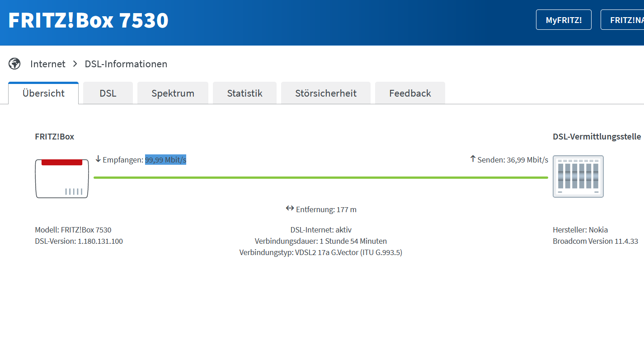The height and width of the screenshot is (353, 644).
Task: Click the breadcrumb chevron separator
Action: click(75, 64)
